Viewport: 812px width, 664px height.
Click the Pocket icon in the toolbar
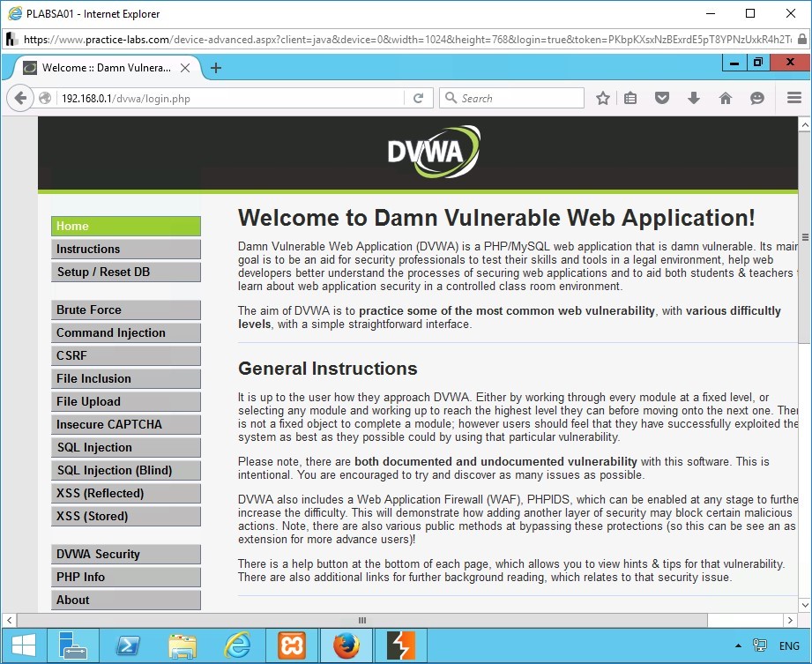[662, 99]
